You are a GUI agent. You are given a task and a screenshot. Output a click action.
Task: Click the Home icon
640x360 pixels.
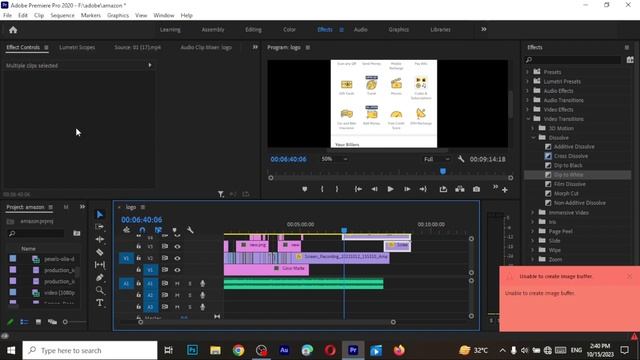pyautogui.click(x=13, y=30)
